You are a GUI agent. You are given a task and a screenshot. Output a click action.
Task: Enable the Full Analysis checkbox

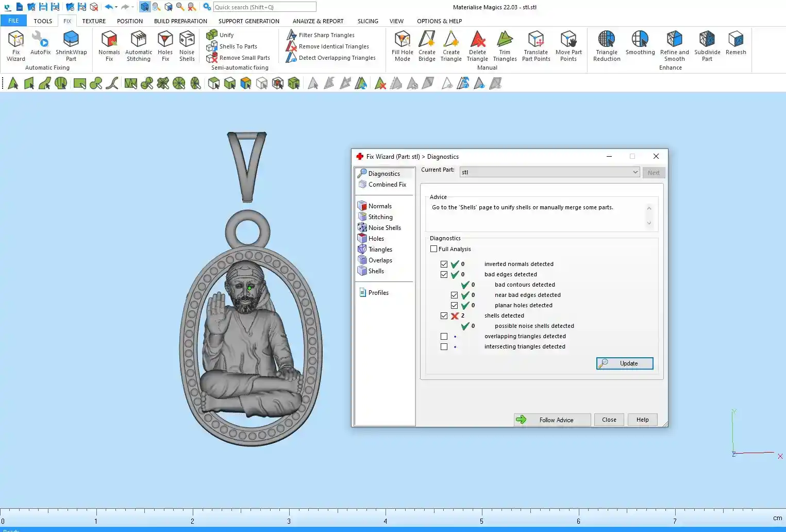(434, 249)
